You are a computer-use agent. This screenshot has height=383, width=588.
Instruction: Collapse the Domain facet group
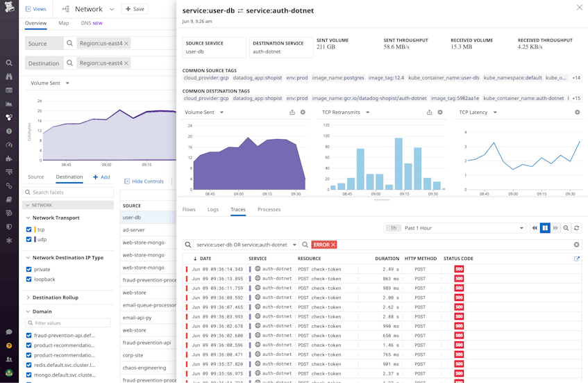[28, 311]
